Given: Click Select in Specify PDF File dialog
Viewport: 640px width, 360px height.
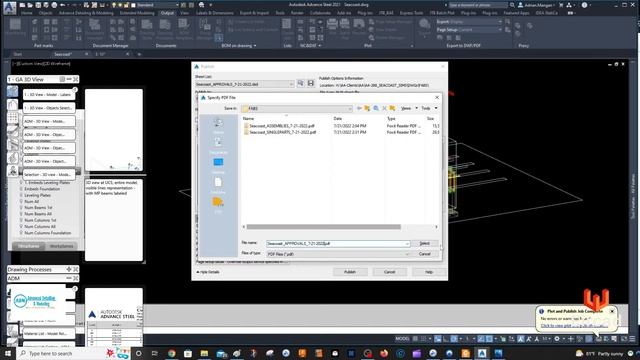Looking at the screenshot, I should [424, 244].
